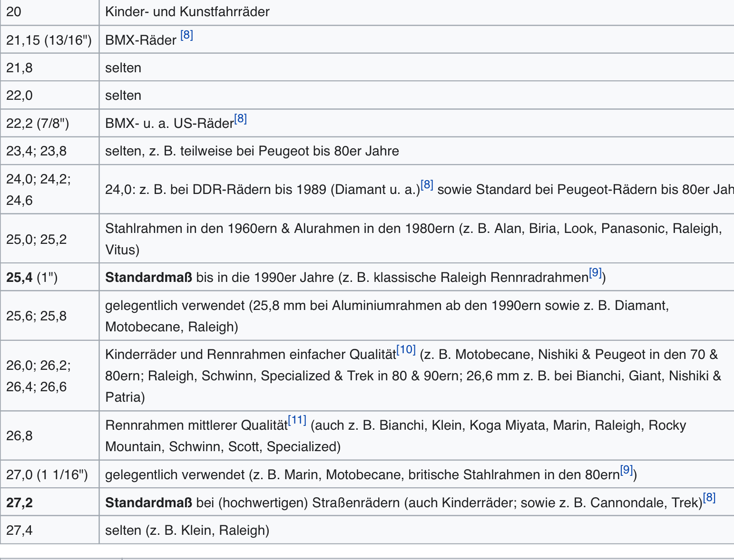The width and height of the screenshot is (734, 560).
Task: Click 'Kinder- und Kunstfahrräder' text
Action: click(x=187, y=12)
